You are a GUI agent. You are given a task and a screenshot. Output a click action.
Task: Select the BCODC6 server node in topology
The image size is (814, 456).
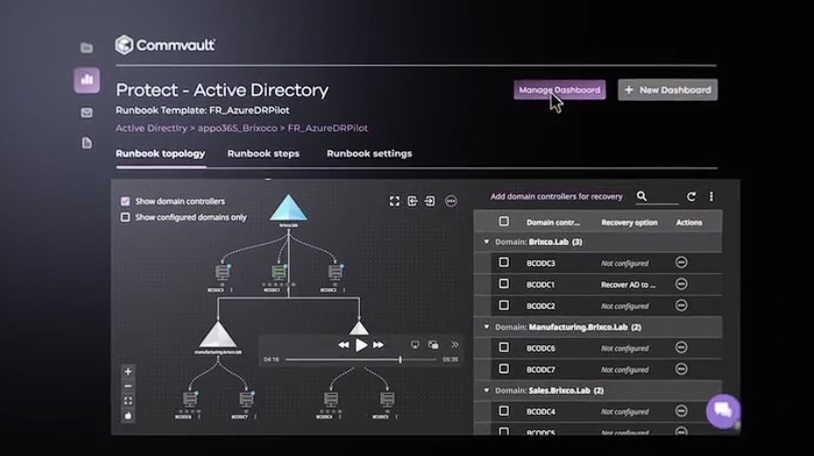pyautogui.click(x=190, y=399)
